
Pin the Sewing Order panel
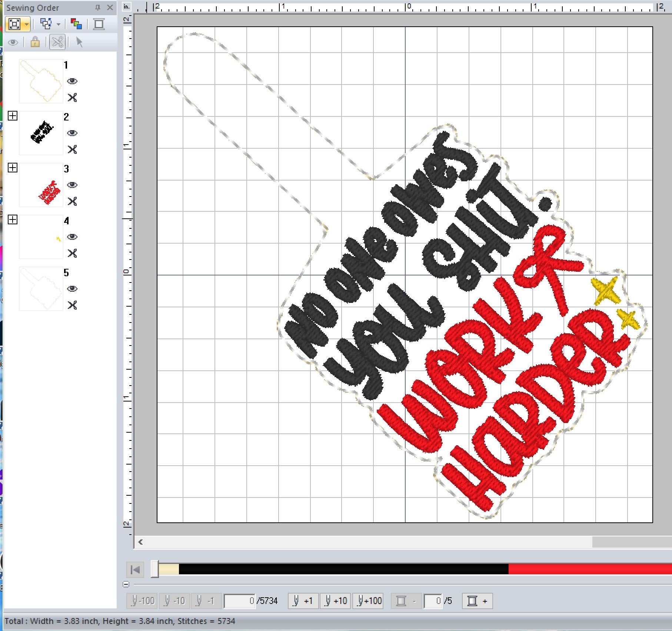97,7
